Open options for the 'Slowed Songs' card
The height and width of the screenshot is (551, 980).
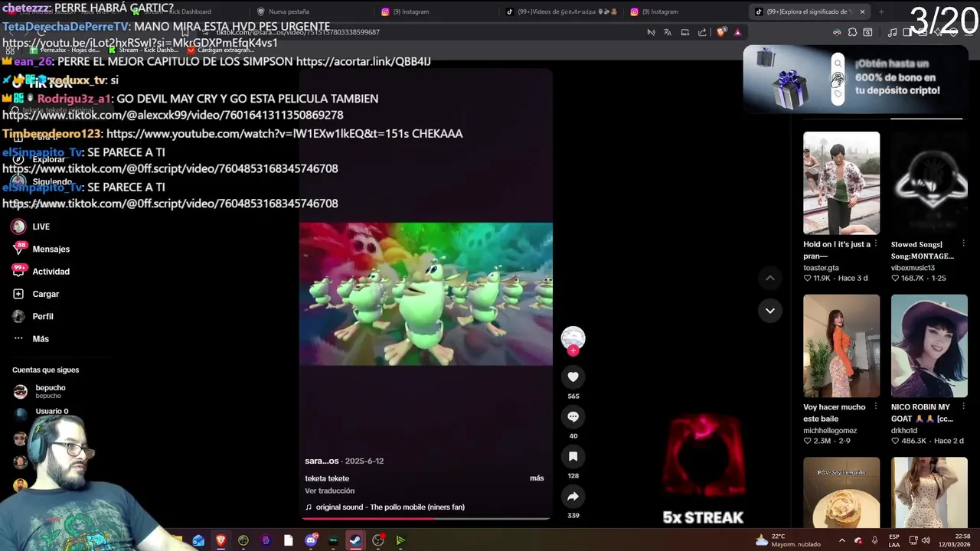click(964, 244)
